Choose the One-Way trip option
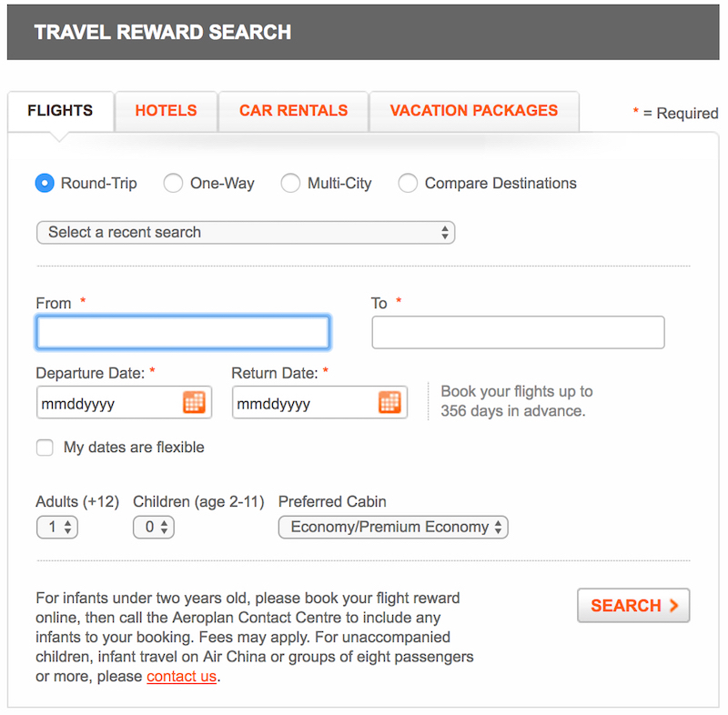Viewport: 728px width, 715px height. coord(173,183)
